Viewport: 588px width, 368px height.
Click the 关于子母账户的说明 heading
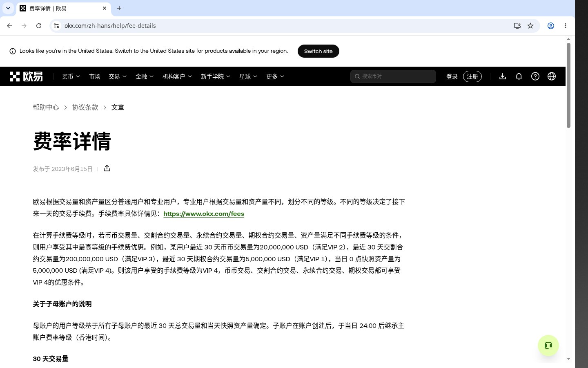pos(62,304)
